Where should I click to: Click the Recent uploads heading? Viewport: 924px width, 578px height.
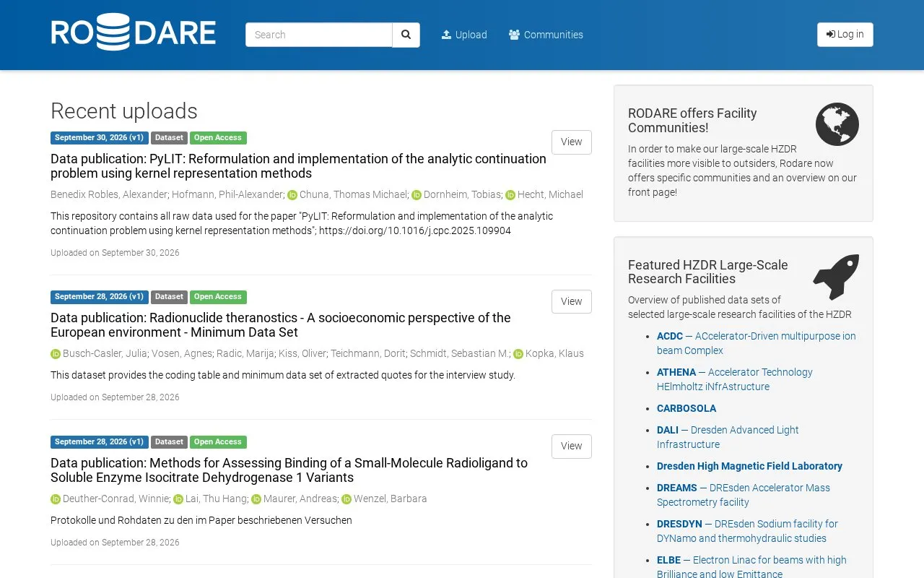pyautogui.click(x=124, y=111)
